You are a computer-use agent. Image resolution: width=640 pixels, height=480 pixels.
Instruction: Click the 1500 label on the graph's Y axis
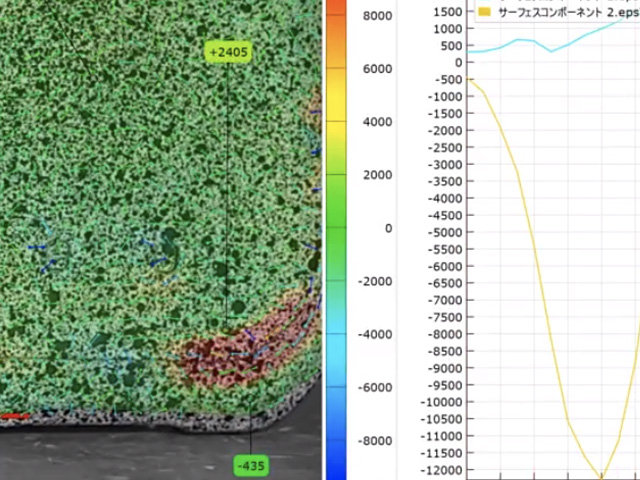click(448, 11)
